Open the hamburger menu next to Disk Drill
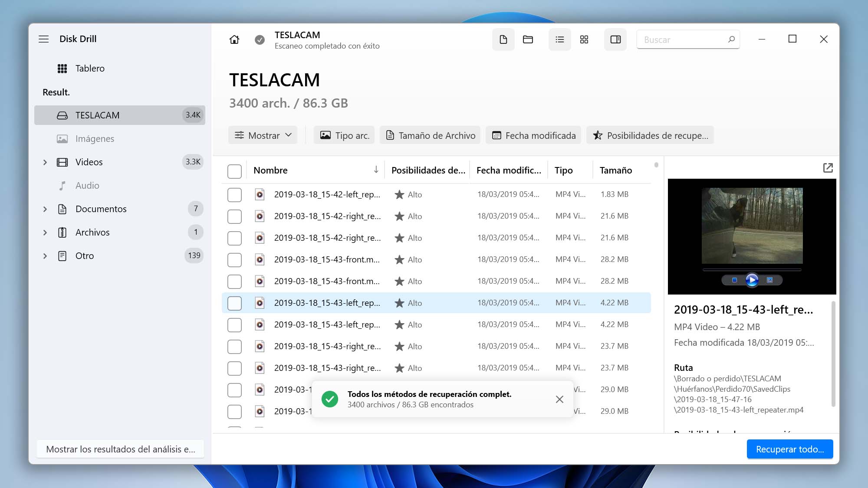Viewport: 868px width, 488px height. [44, 39]
